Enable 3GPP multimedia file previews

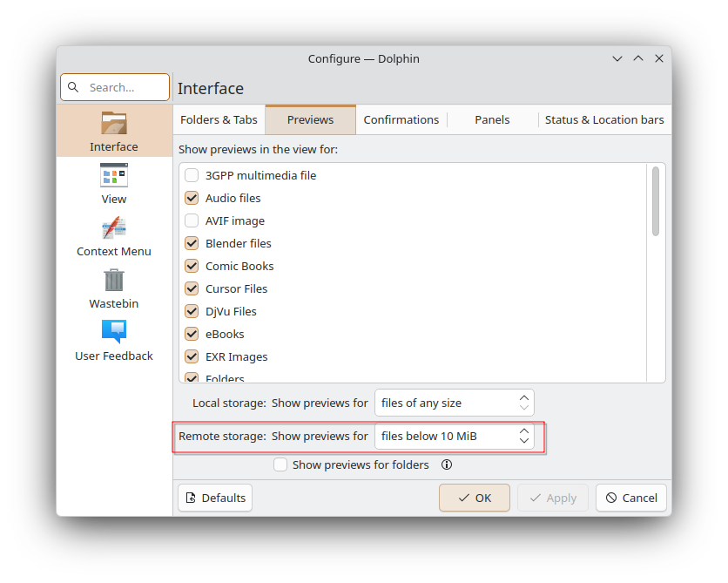(x=192, y=176)
